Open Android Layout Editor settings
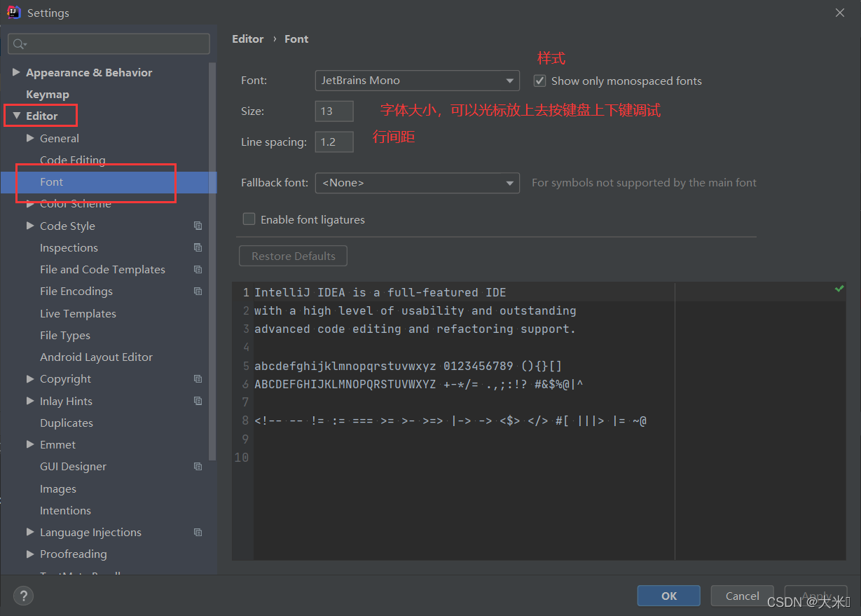The width and height of the screenshot is (861, 616). click(96, 357)
